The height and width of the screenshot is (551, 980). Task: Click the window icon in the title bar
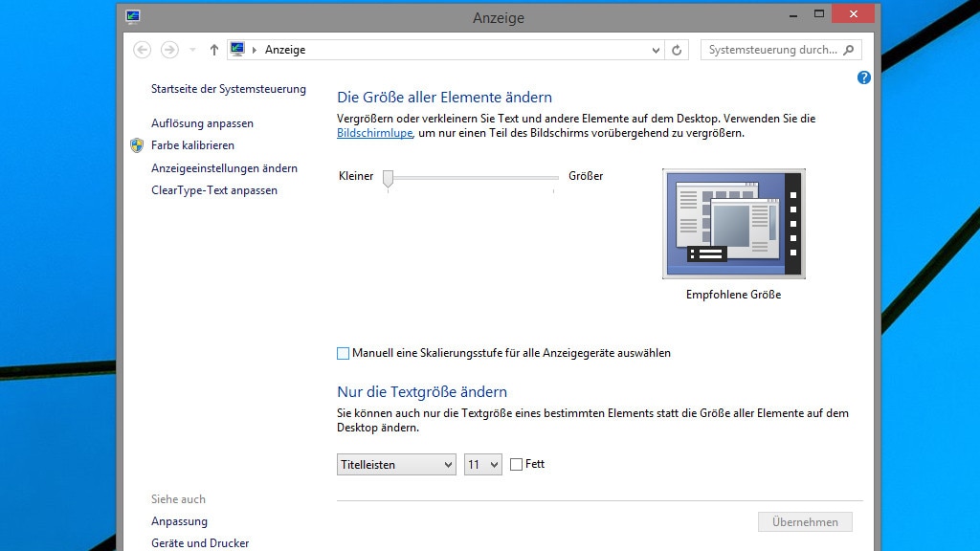pos(132,17)
